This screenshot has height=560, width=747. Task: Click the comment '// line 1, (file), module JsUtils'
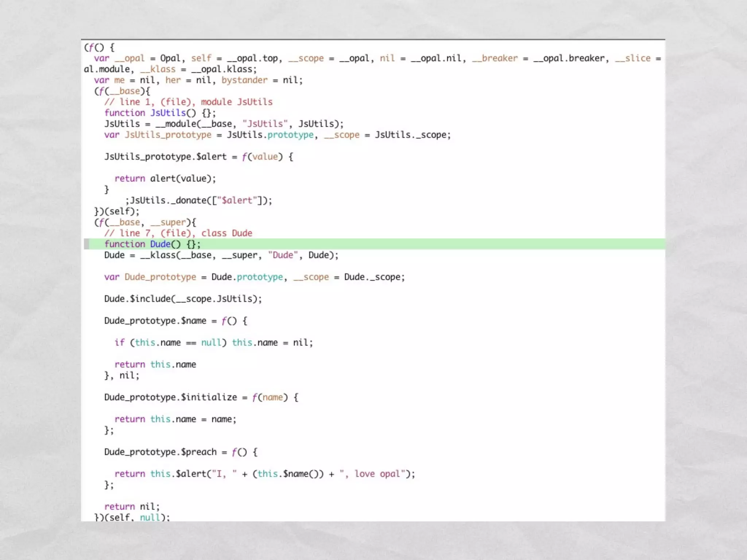(188, 102)
